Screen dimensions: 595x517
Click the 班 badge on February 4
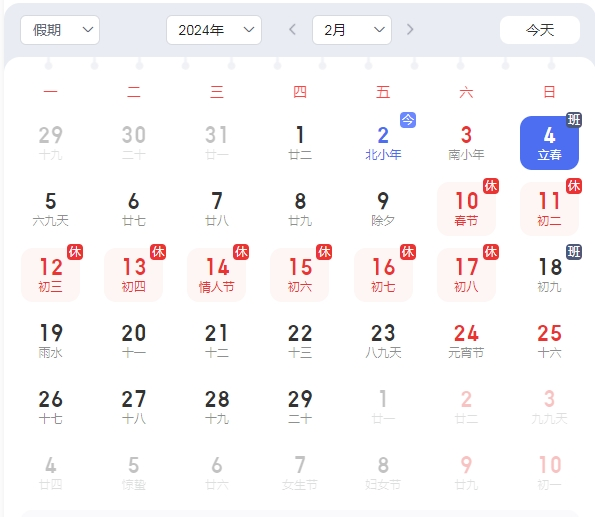pos(574,120)
